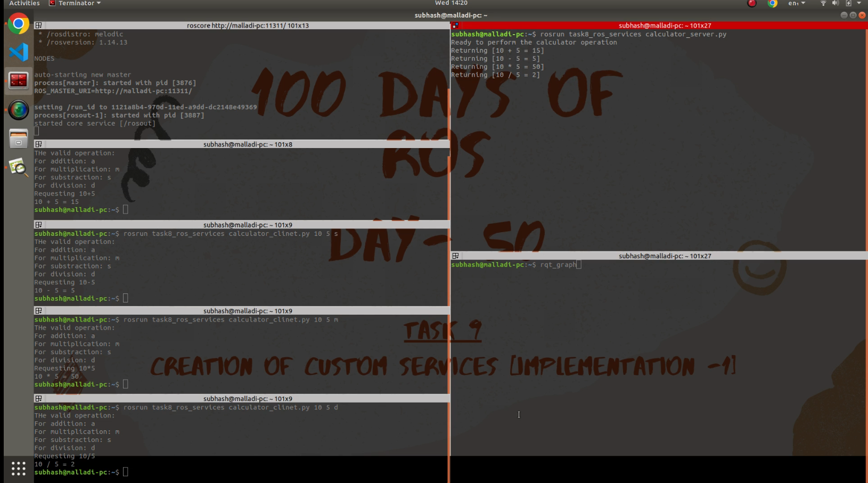Click the 101x8 pane's group icon
The width and height of the screenshot is (868, 483).
[38, 144]
